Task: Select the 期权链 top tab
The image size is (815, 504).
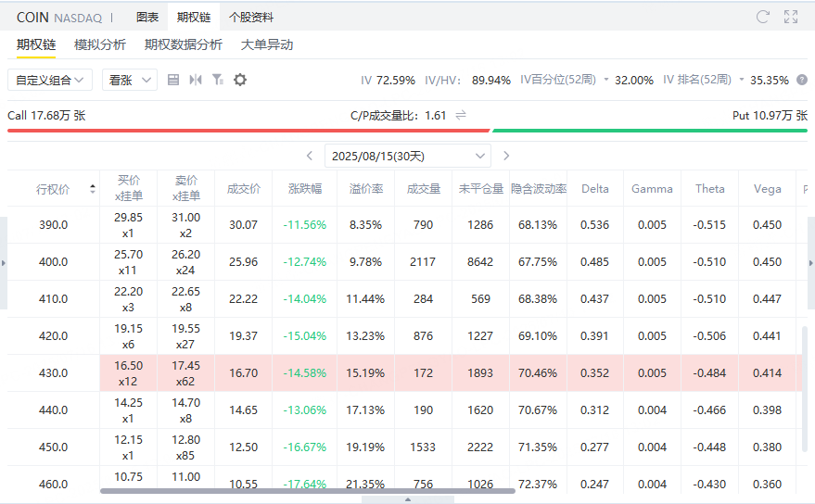Action: click(x=194, y=18)
